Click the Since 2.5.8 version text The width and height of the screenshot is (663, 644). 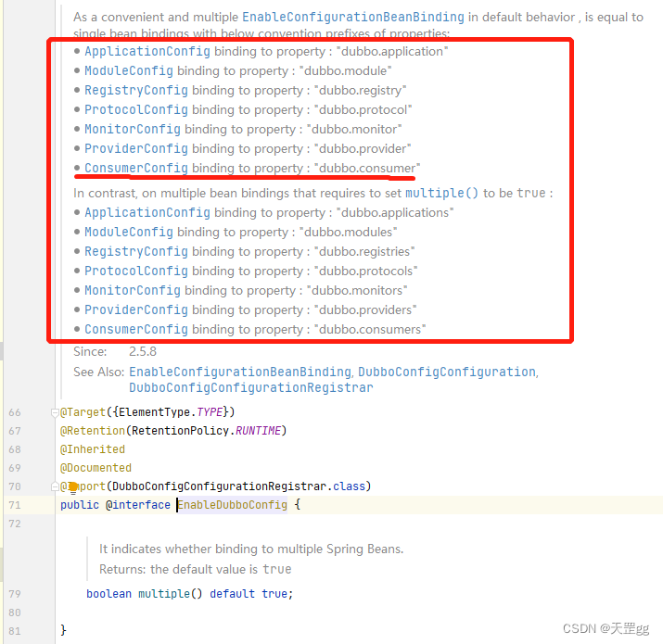(x=143, y=351)
